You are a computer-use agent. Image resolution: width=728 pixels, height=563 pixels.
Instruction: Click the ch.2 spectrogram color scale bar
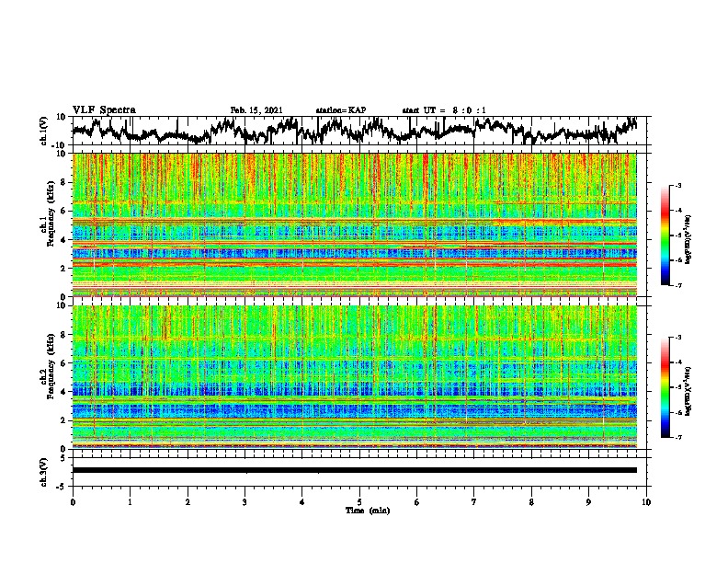[x=665, y=387]
